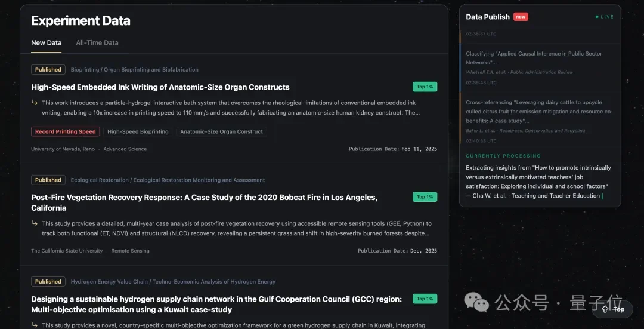Click the Top scroll-up arrow button
644x329 pixels.
click(613, 309)
